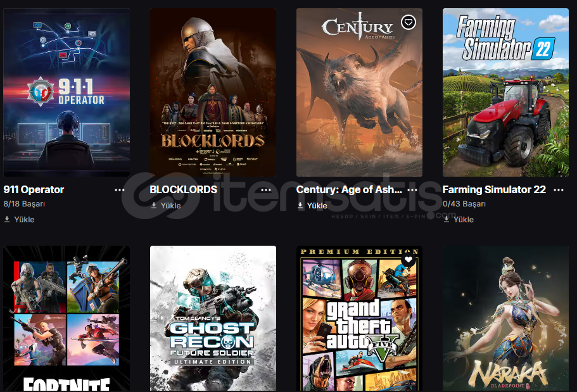Toggle favorite heart on Century: Age of Ashes cover
The width and height of the screenshot is (577, 392).
point(408,22)
